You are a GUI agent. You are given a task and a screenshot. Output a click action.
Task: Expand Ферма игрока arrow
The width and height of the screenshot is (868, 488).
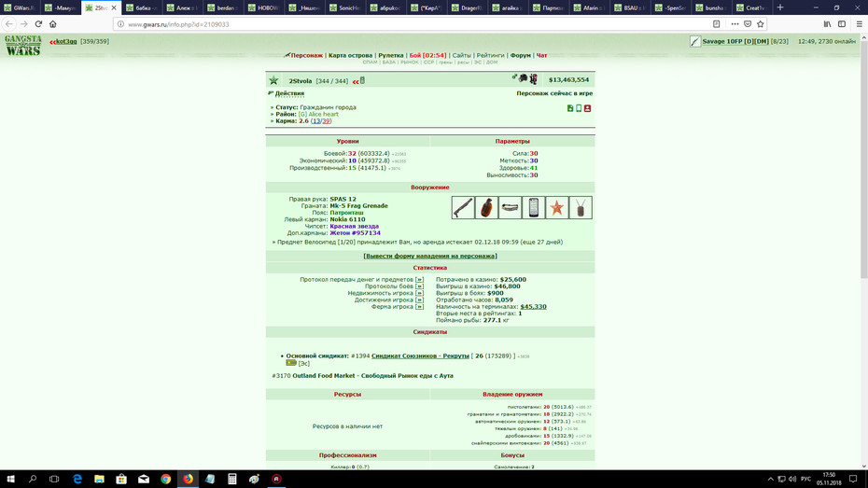419,307
